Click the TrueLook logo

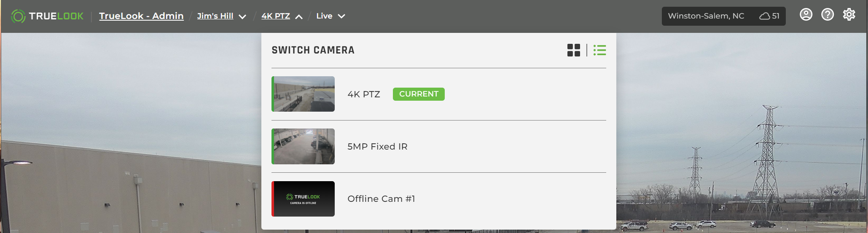pyautogui.click(x=47, y=16)
